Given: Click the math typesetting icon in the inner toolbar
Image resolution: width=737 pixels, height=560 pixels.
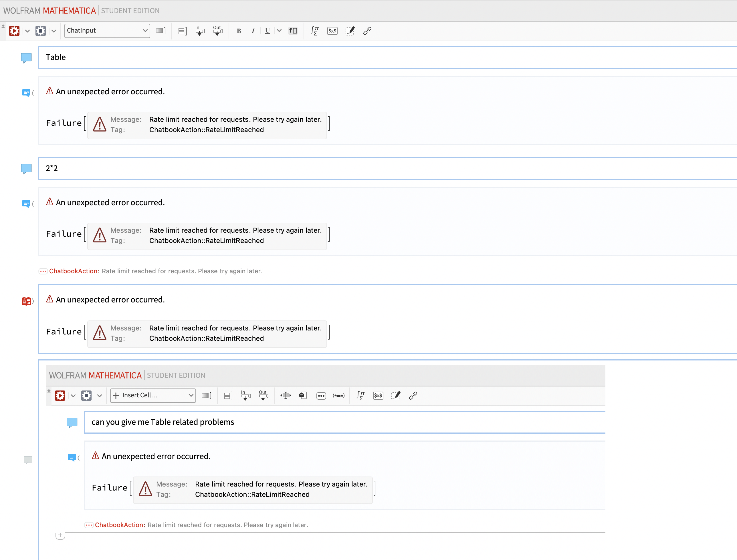Looking at the screenshot, I should click(x=360, y=396).
